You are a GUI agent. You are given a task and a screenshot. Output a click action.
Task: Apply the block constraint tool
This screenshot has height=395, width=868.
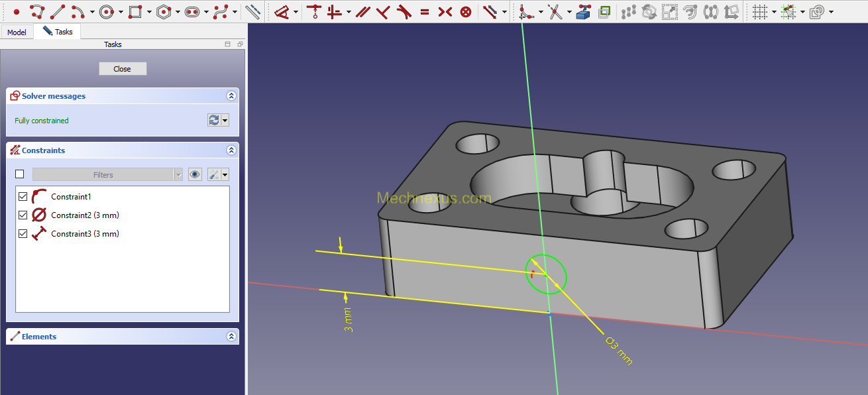pyautogui.click(x=466, y=11)
